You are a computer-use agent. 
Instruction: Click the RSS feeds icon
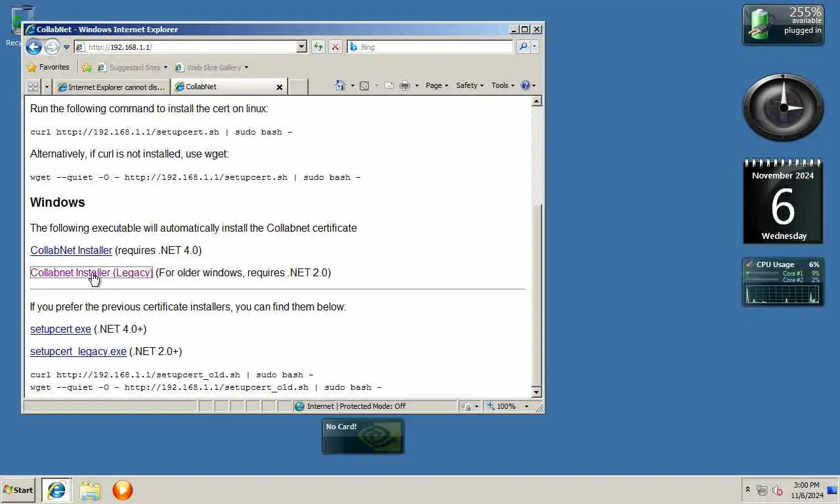(x=364, y=85)
